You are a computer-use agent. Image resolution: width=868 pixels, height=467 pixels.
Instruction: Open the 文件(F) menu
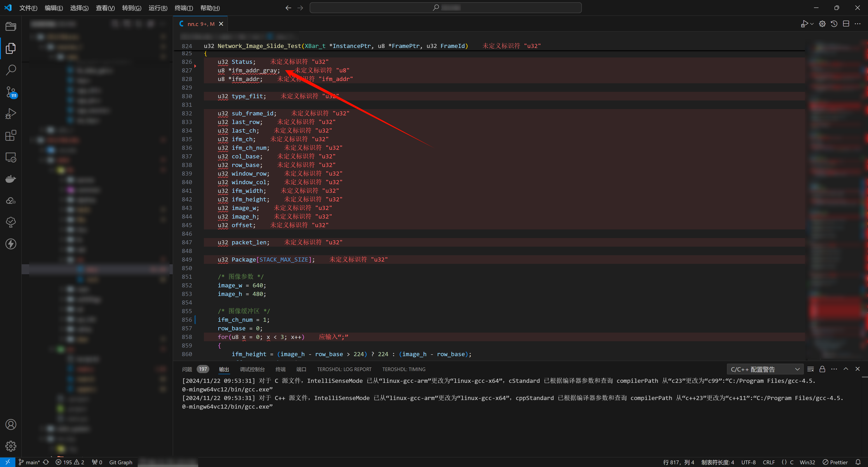tap(28, 8)
